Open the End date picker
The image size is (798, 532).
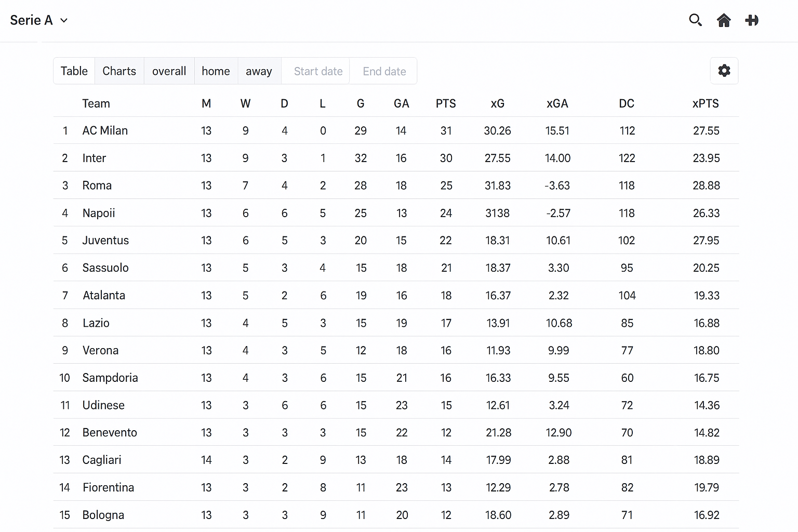click(x=384, y=71)
